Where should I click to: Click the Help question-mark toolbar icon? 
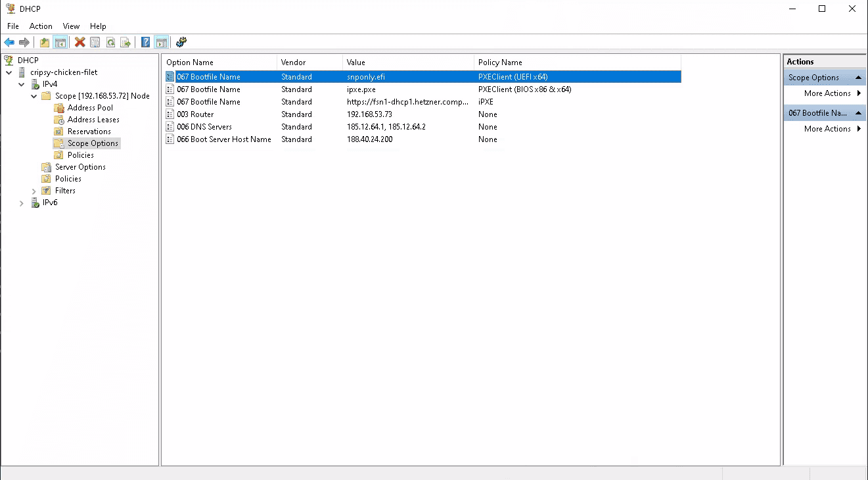tap(145, 42)
